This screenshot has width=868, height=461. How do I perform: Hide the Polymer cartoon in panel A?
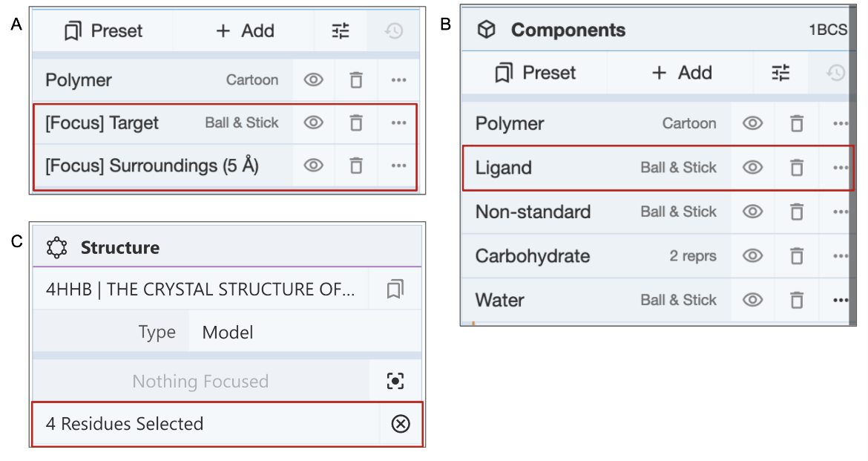pos(313,80)
